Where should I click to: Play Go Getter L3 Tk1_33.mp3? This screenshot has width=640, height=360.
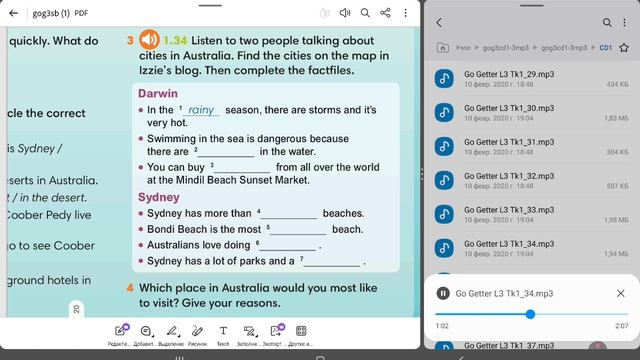(x=531, y=214)
